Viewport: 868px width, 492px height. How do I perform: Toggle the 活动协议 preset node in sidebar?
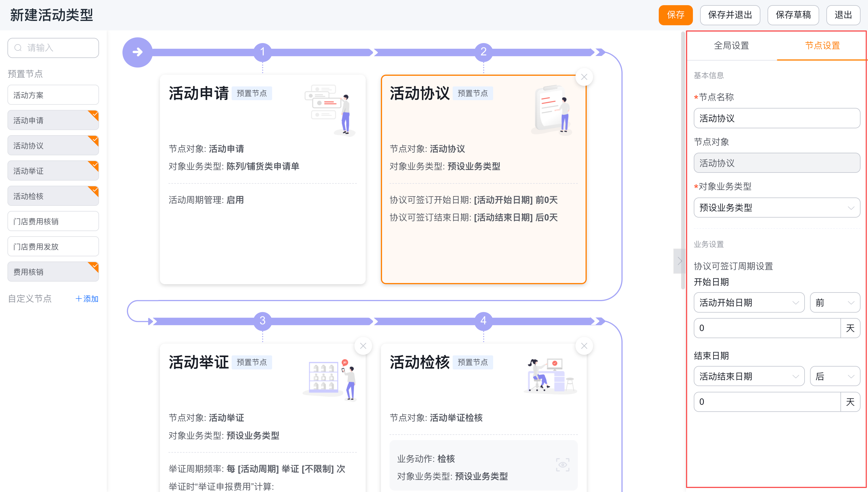click(x=53, y=146)
